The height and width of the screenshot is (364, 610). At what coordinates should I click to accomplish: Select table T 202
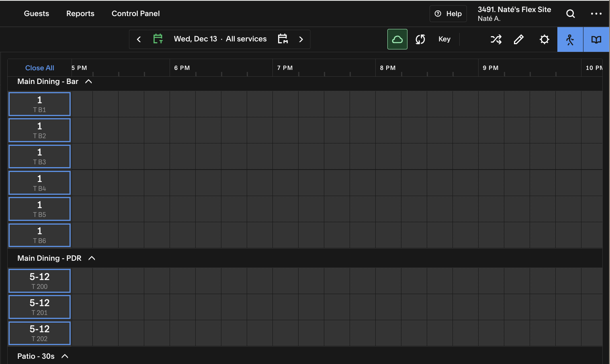point(39,333)
